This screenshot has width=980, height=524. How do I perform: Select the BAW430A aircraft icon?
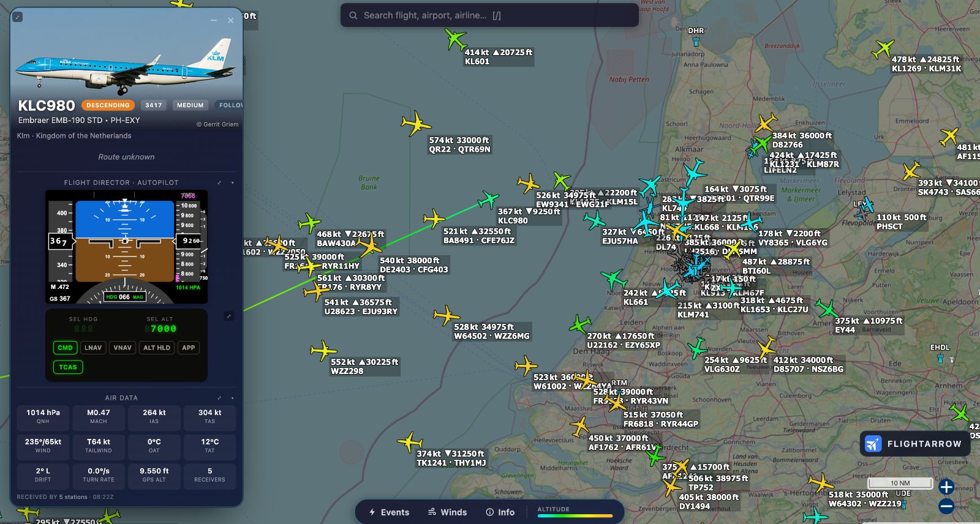point(309,223)
